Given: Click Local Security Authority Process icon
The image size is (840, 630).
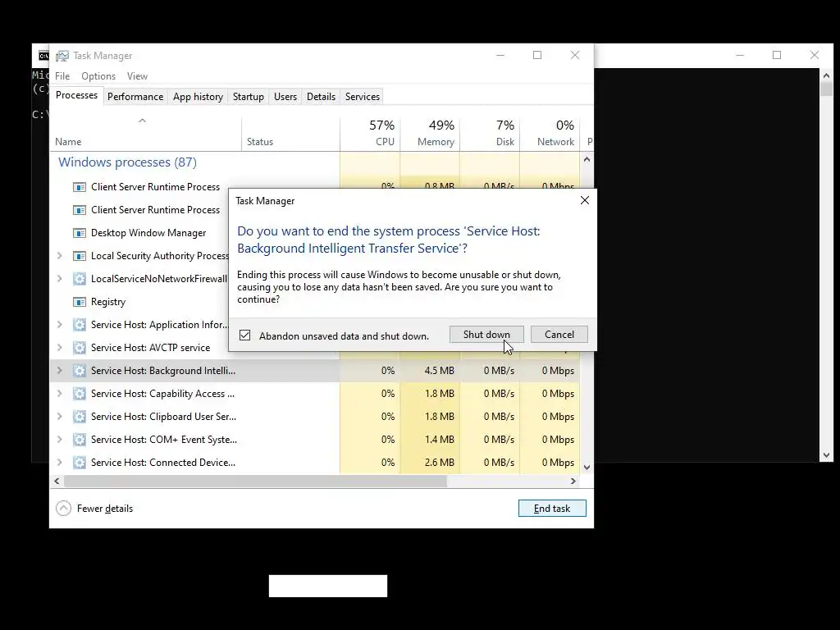Looking at the screenshot, I should [80, 256].
